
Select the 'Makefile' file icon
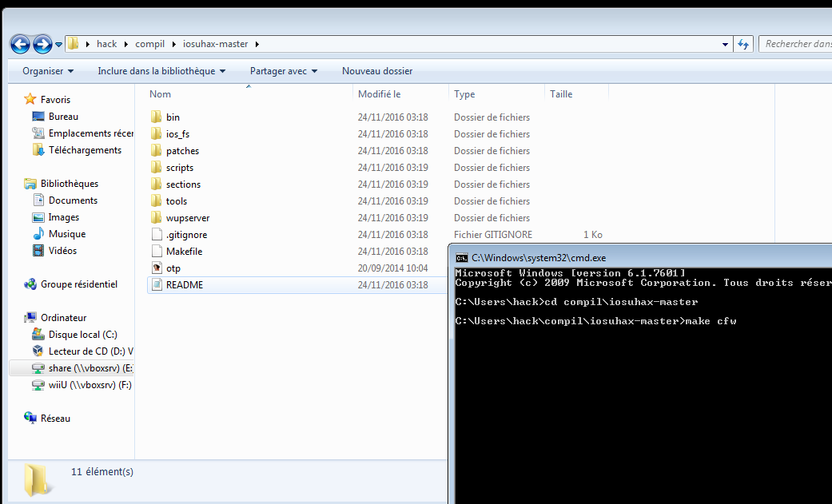156,251
